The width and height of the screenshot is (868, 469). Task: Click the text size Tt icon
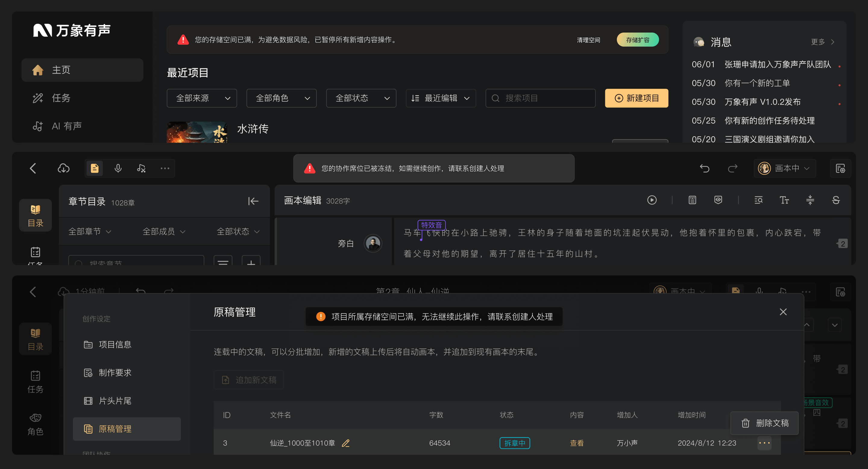pos(784,200)
